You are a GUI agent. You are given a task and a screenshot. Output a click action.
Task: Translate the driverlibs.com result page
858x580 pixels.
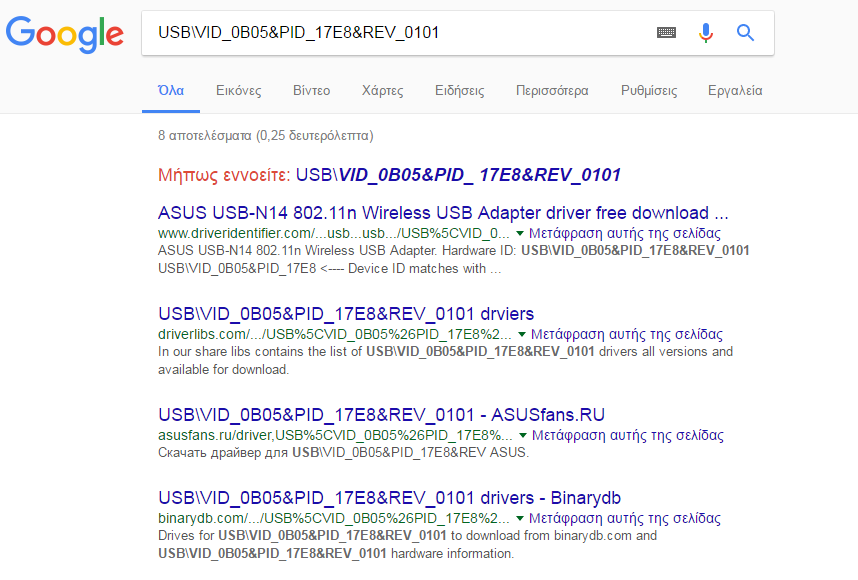point(627,334)
